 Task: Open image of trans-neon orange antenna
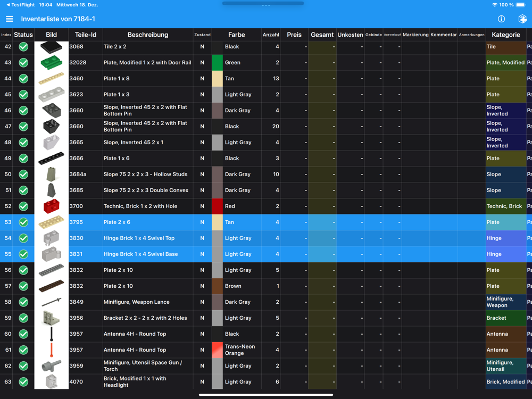[51, 350]
